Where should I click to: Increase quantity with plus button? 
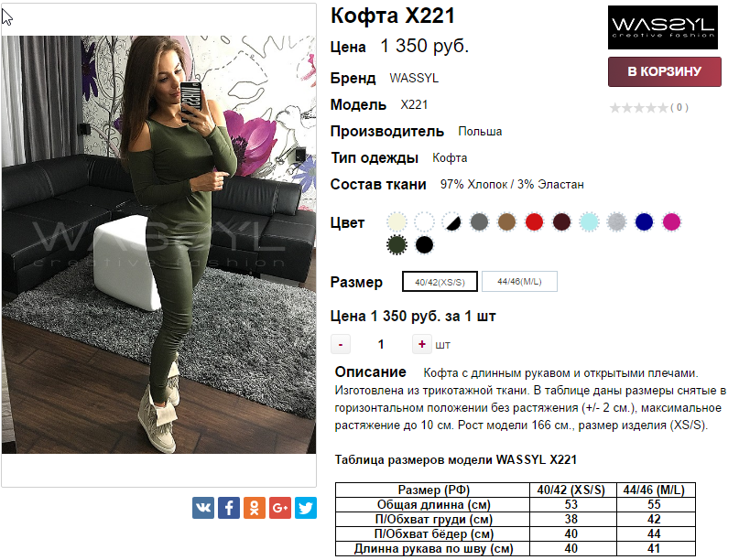(422, 344)
